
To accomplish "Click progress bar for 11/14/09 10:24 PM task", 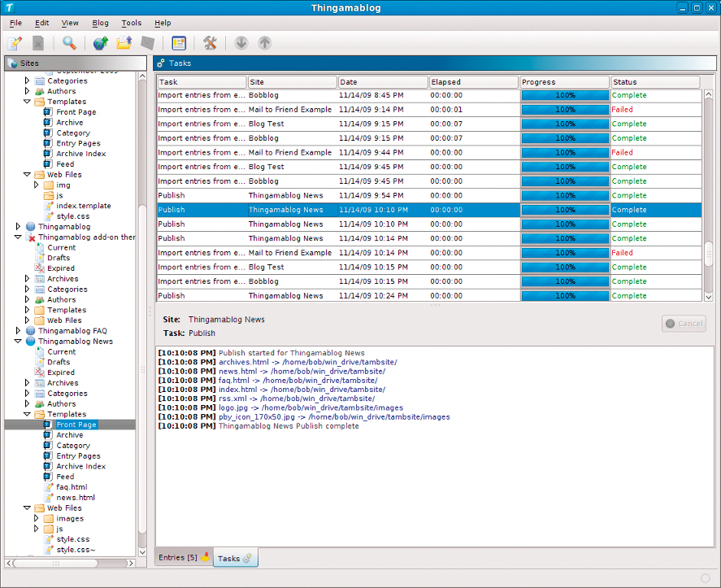I will pyautogui.click(x=565, y=296).
